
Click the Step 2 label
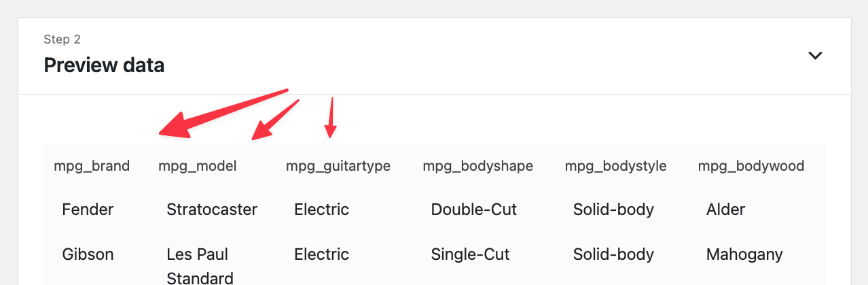click(x=62, y=39)
